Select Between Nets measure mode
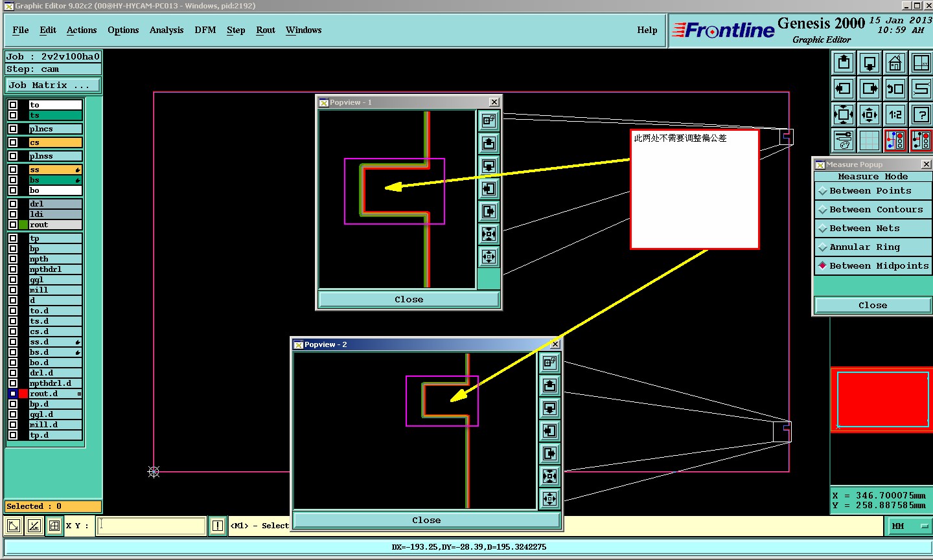Screen dimensions: 933x560 [873, 229]
